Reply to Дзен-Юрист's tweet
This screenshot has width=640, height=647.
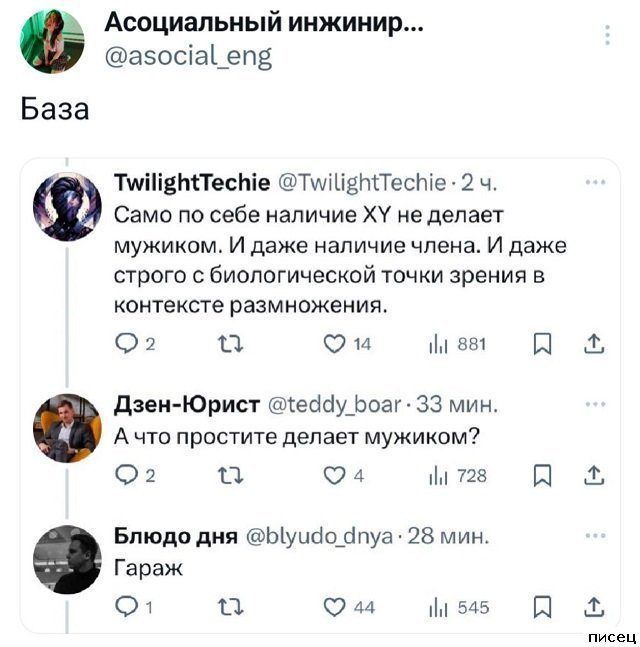pyautogui.click(x=127, y=476)
